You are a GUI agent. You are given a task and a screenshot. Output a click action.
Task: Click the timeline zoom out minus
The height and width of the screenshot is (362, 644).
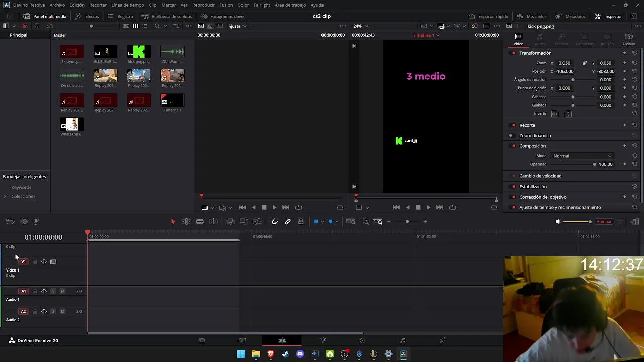point(388,222)
